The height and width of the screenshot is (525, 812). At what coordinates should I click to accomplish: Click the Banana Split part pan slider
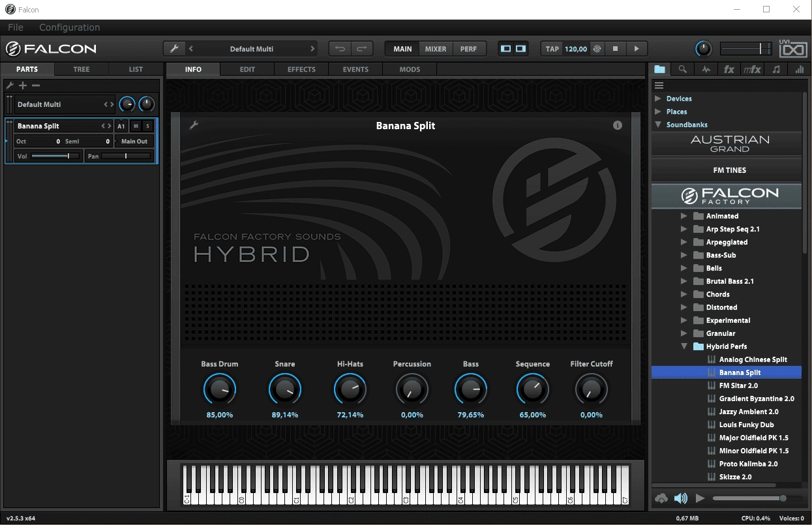pos(127,156)
